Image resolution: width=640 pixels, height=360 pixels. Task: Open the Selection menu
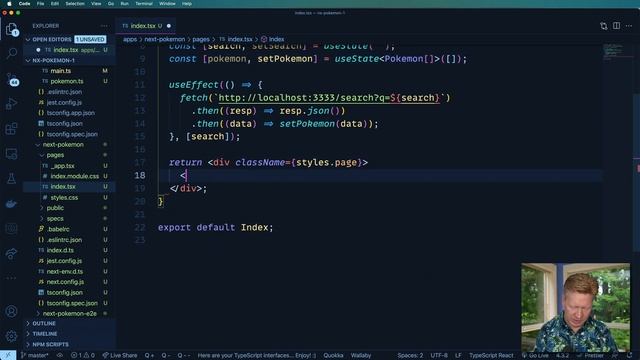[x=75, y=4]
